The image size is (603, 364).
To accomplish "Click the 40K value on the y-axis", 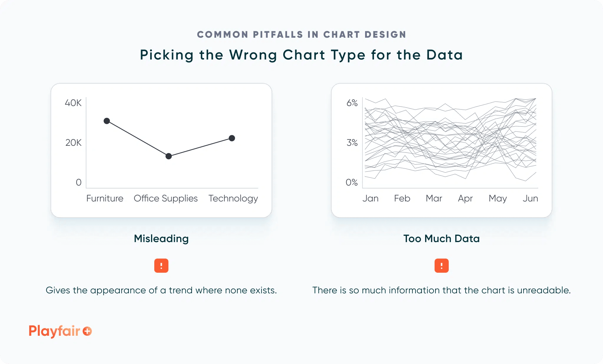I will click(x=73, y=103).
